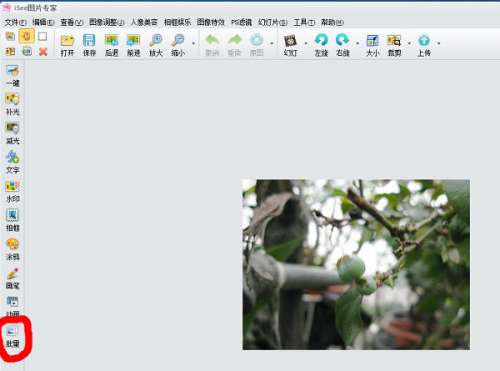Rotate image with the 左旋 icon
The height and width of the screenshot is (371, 500).
coord(321,45)
